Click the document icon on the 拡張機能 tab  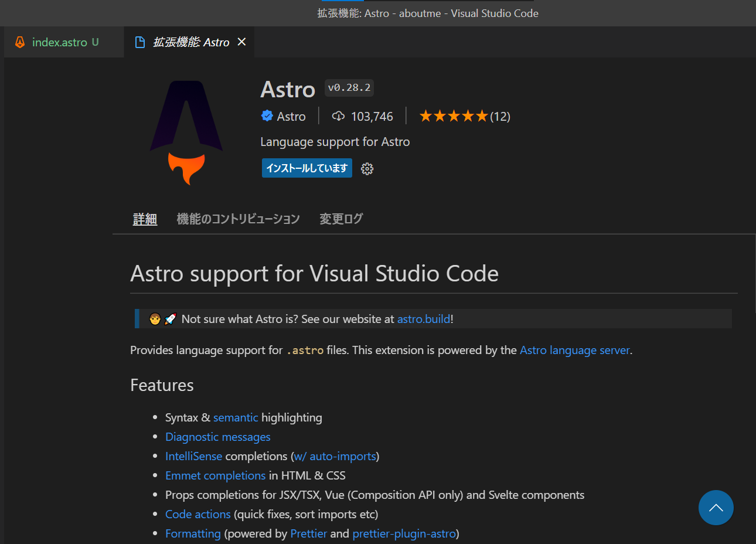click(x=140, y=42)
